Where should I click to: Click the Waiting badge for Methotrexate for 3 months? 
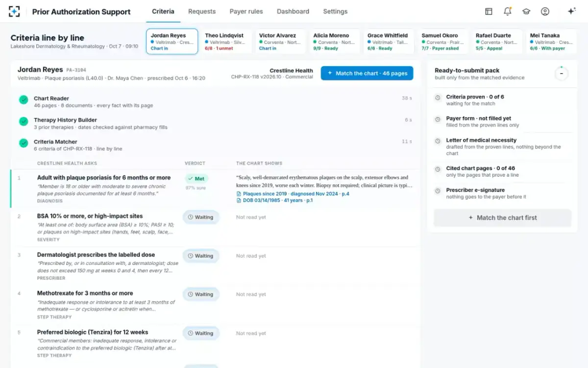[201, 294]
